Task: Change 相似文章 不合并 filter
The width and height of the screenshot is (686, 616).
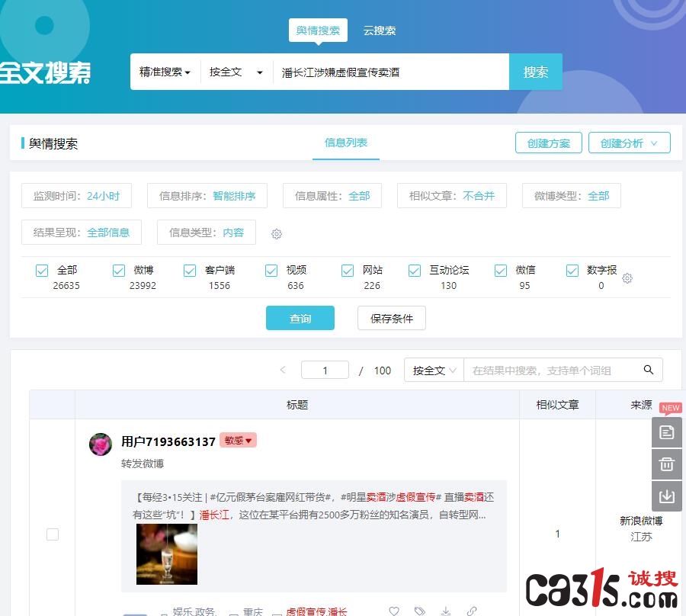Action: [x=452, y=196]
